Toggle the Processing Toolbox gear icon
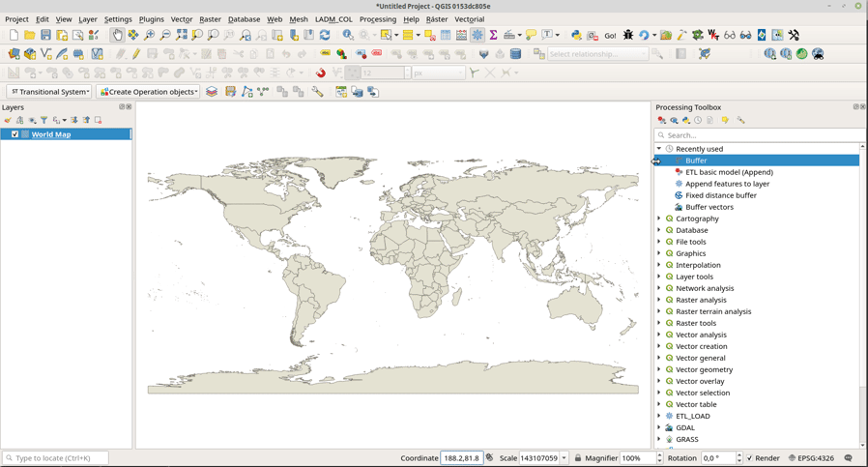Screen dimensions: 868x467 tap(477, 35)
